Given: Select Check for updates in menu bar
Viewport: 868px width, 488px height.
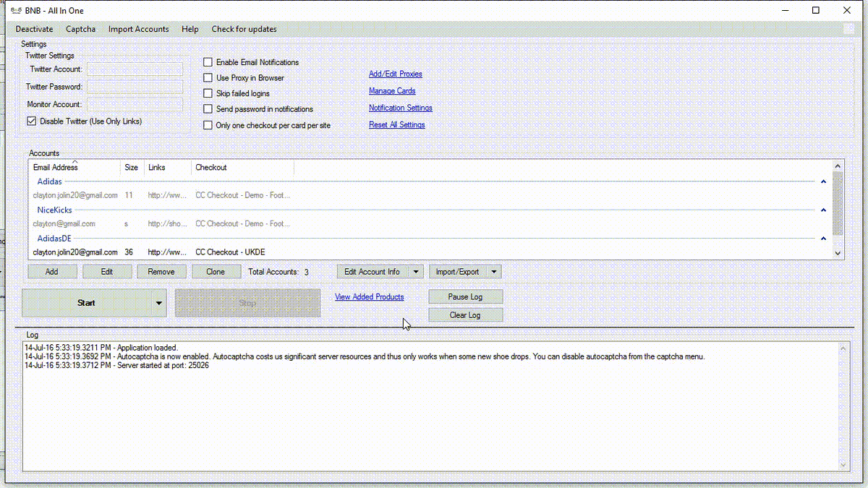Looking at the screenshot, I should pyautogui.click(x=244, y=29).
